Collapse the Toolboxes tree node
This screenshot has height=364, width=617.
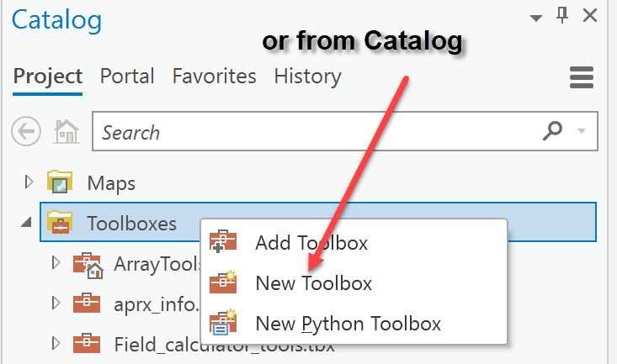coord(26,223)
